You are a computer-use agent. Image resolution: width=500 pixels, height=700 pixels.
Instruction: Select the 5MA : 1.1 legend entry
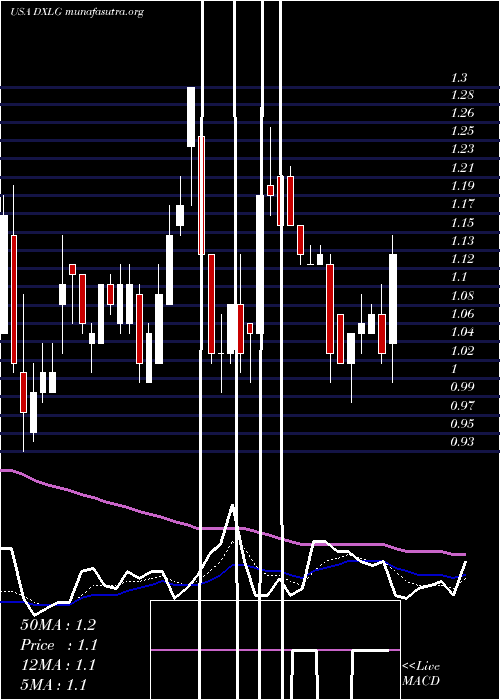click(53, 685)
